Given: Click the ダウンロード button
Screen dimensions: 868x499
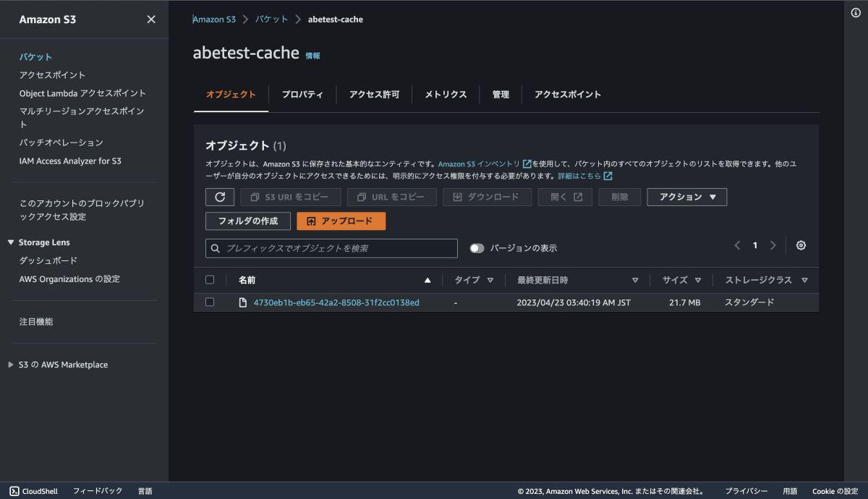Looking at the screenshot, I should point(487,197).
